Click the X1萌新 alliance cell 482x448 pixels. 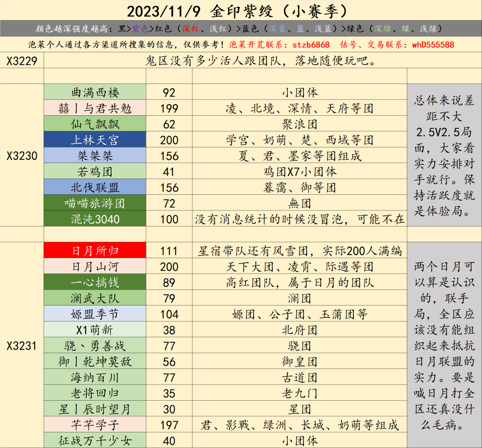(x=95, y=330)
